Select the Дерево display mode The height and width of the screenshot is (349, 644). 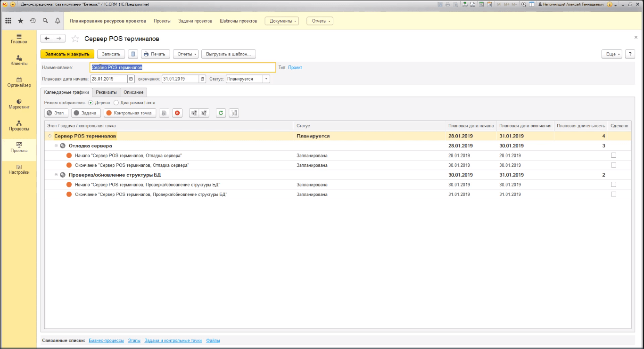pyautogui.click(x=91, y=102)
